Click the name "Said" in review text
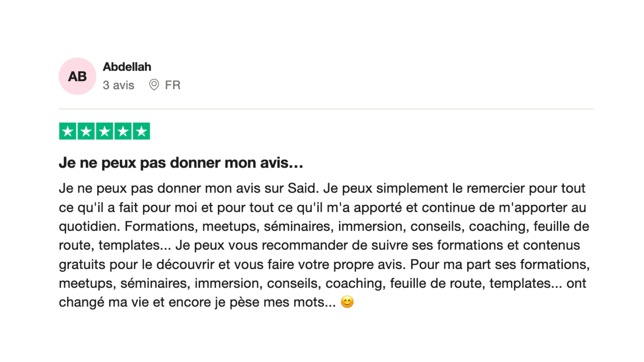This screenshot has height=362, width=644. click(303, 188)
